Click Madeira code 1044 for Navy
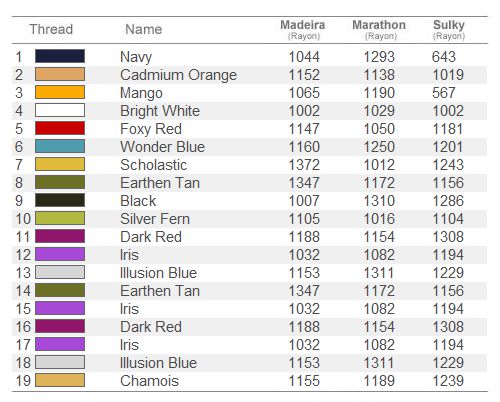Image resolution: width=500 pixels, height=402 pixels. (x=304, y=57)
